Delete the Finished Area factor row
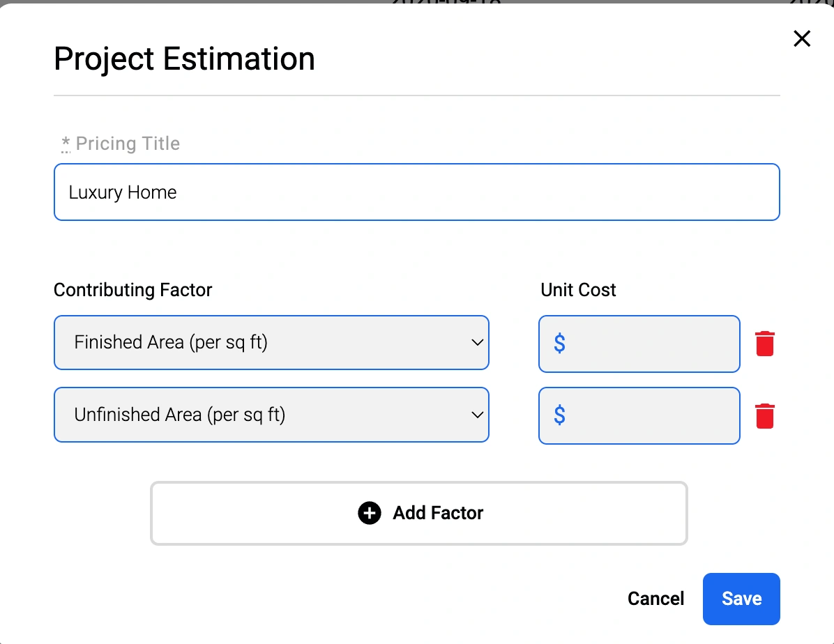Viewport: 834px width, 644px height. click(765, 344)
